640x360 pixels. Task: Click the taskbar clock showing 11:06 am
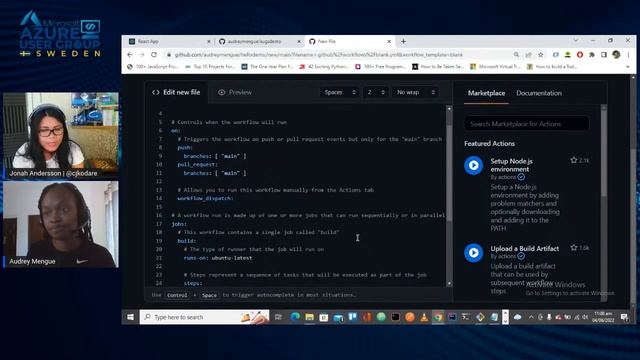pos(603,317)
